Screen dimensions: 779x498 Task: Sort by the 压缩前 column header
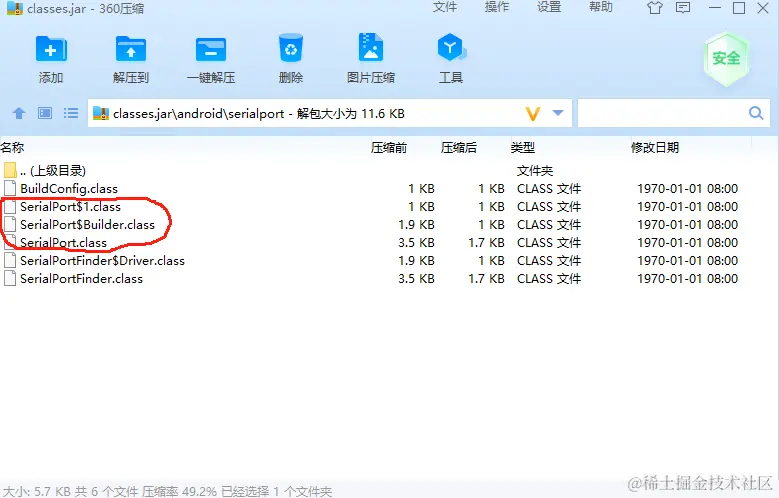pos(389,148)
